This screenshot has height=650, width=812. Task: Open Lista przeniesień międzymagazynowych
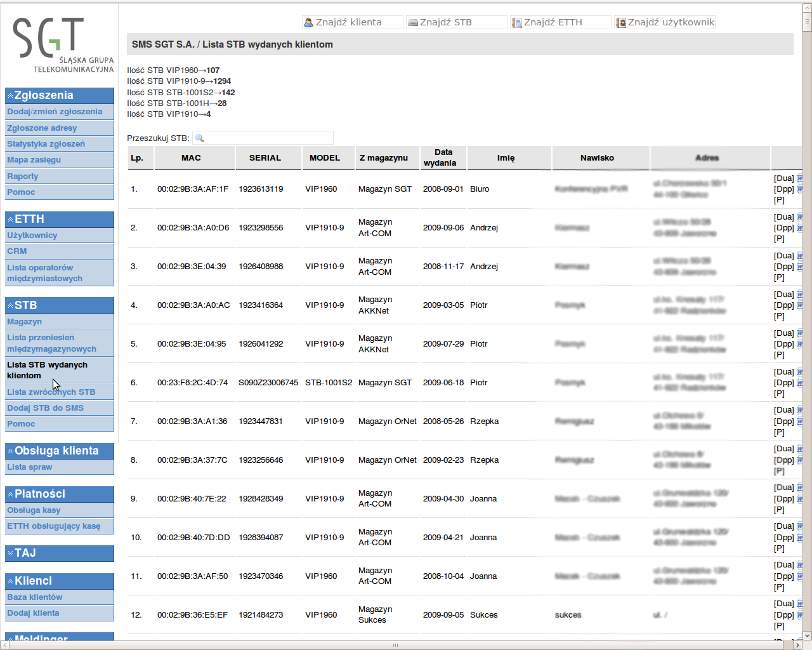(x=60, y=343)
